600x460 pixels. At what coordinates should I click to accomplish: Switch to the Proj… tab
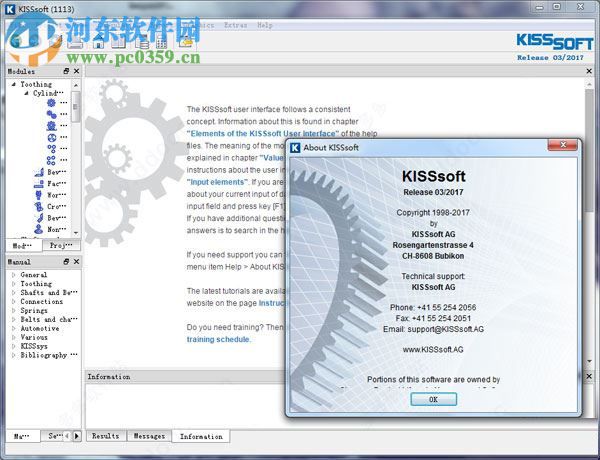click(x=61, y=245)
